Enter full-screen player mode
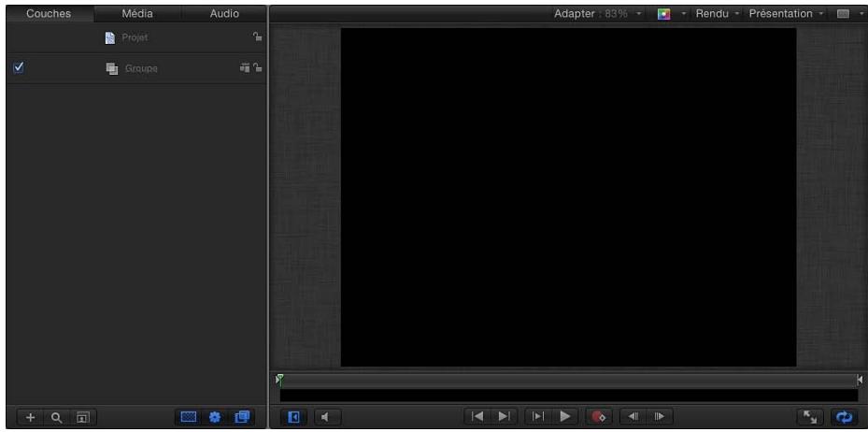 [810, 417]
